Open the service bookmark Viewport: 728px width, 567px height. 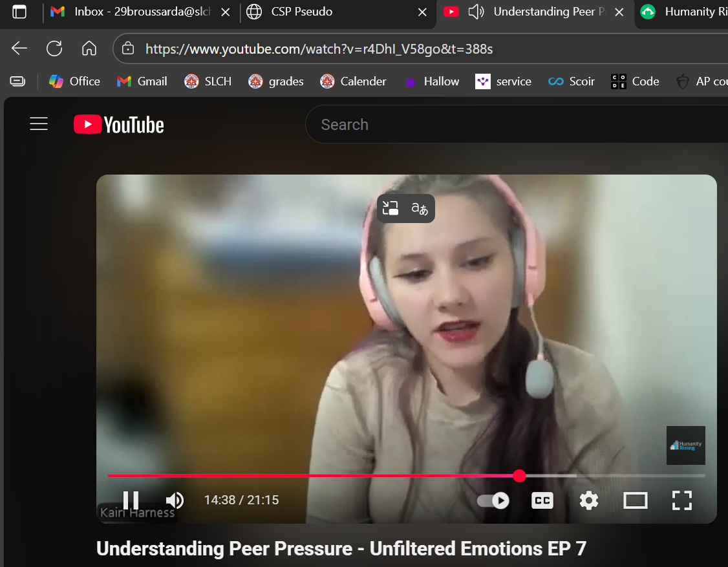coord(503,81)
